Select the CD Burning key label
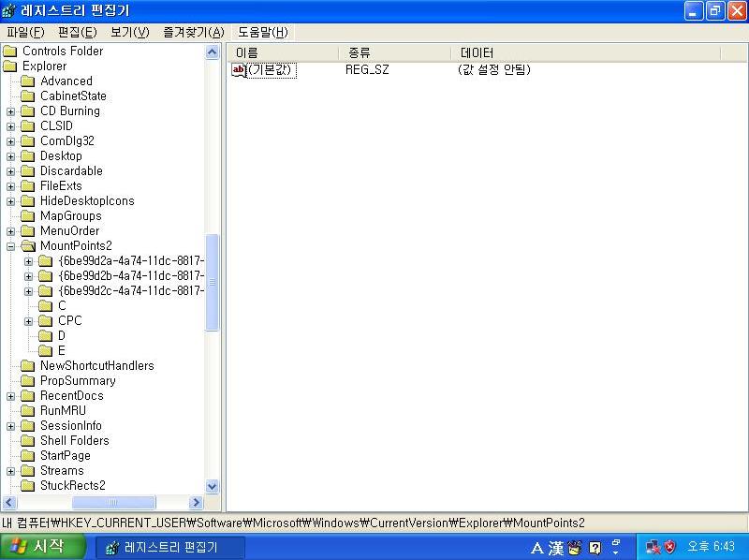This screenshot has width=749, height=560. [70, 111]
